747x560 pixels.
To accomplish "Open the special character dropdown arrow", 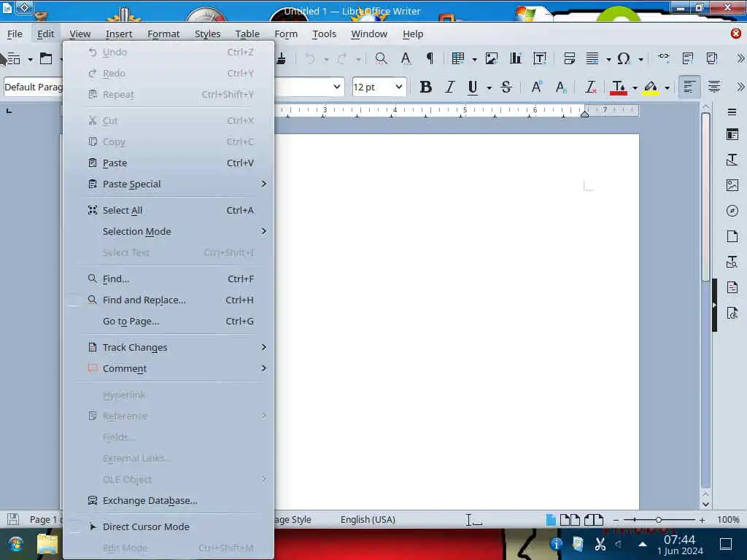I will tap(640, 60).
